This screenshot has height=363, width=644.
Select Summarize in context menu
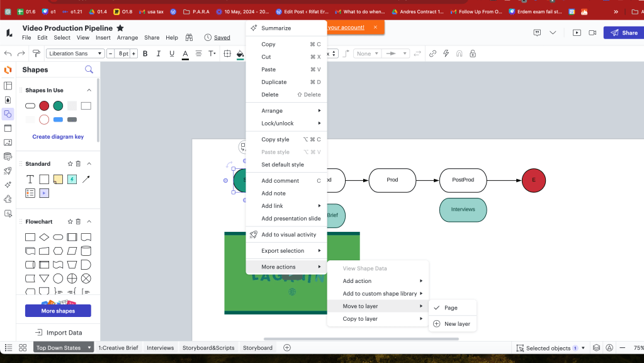[x=286, y=28]
